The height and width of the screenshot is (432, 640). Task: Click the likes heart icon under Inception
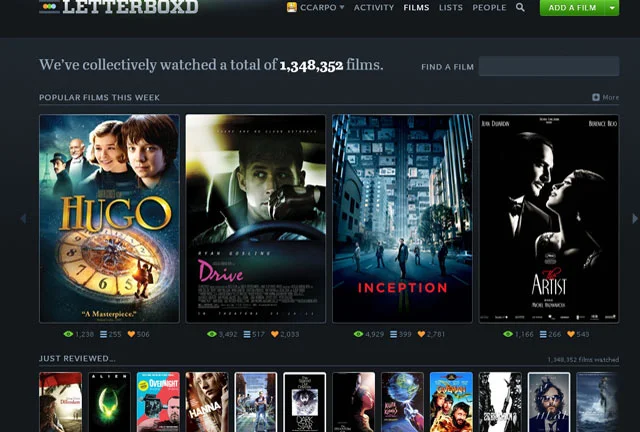[x=421, y=334]
